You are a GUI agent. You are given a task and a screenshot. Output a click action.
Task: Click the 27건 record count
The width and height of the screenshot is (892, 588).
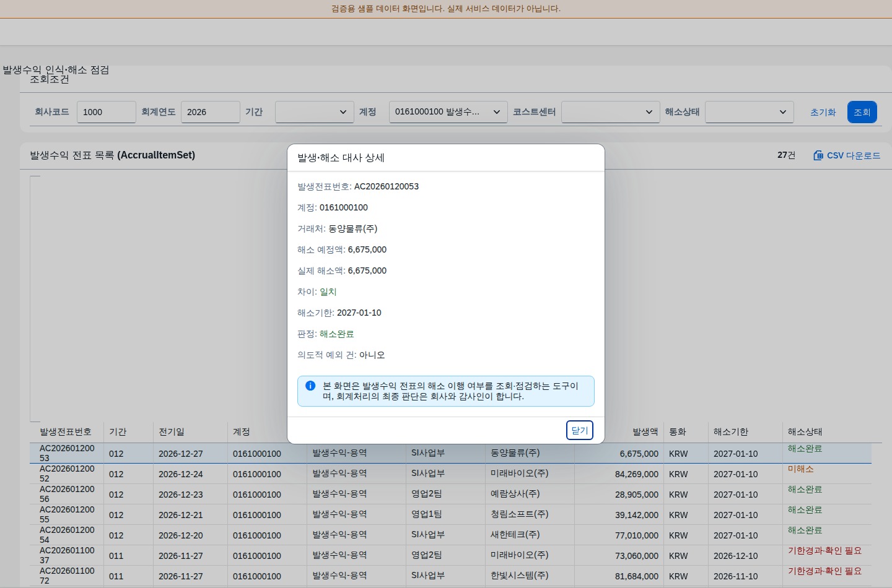(x=787, y=155)
